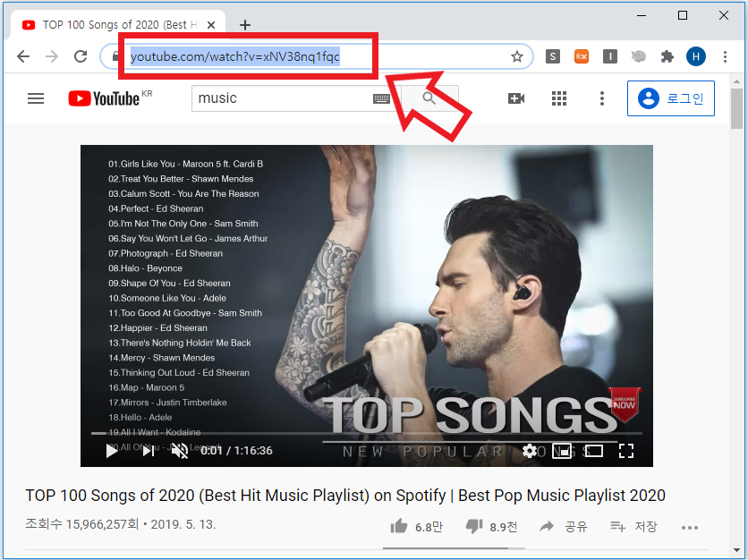Click the browser forward arrow
This screenshot has width=748, height=560.
52,56
